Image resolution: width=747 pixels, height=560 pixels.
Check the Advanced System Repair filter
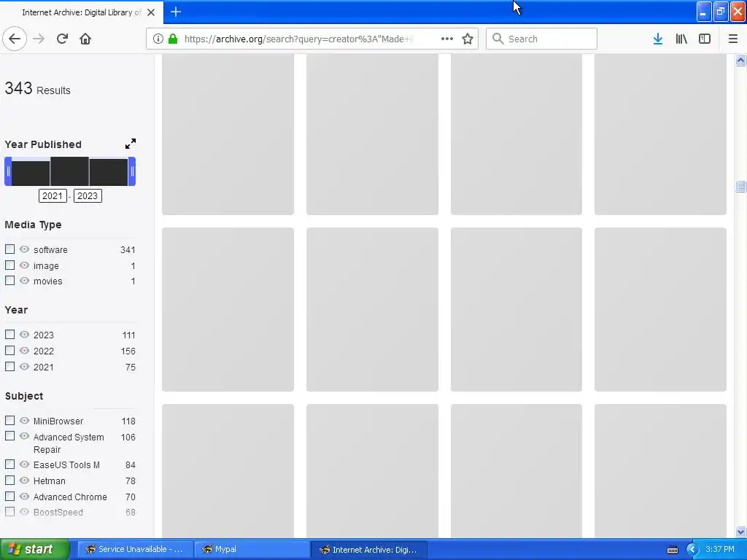[9, 436]
